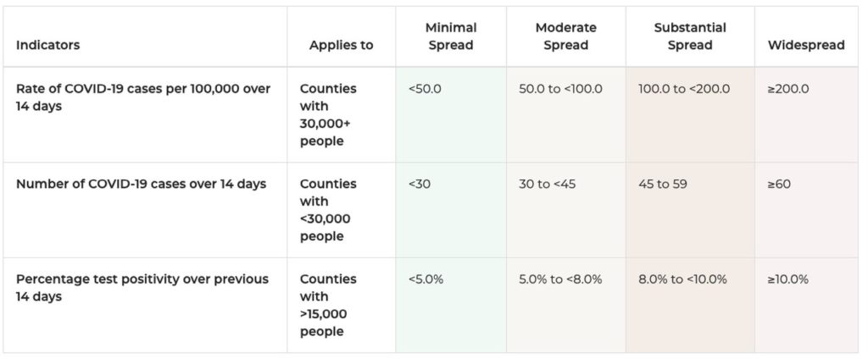Select Rate of COVID-19 cases per 100,000 row label
The height and width of the screenshot is (359, 868).
tap(143, 97)
